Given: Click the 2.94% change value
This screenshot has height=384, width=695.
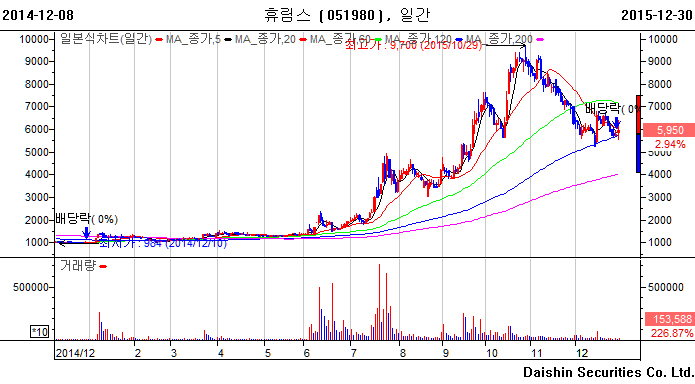Looking at the screenshot, I should (670, 144).
